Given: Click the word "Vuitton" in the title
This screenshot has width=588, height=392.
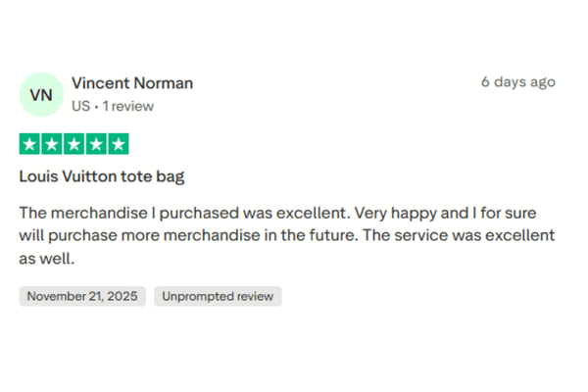Looking at the screenshot, I should coord(91,177).
